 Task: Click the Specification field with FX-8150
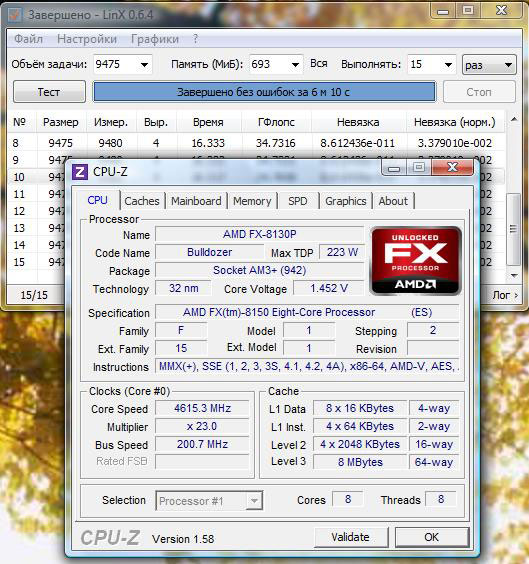click(x=307, y=312)
